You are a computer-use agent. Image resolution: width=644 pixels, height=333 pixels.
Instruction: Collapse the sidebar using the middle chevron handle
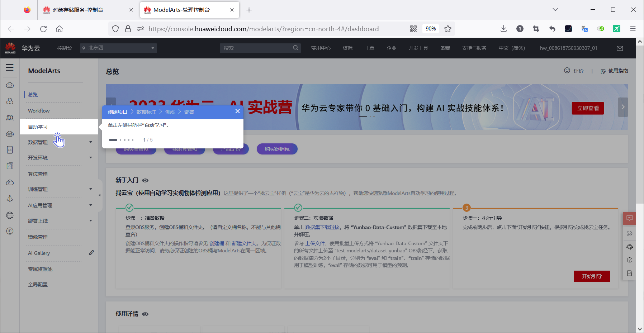pyautogui.click(x=99, y=195)
